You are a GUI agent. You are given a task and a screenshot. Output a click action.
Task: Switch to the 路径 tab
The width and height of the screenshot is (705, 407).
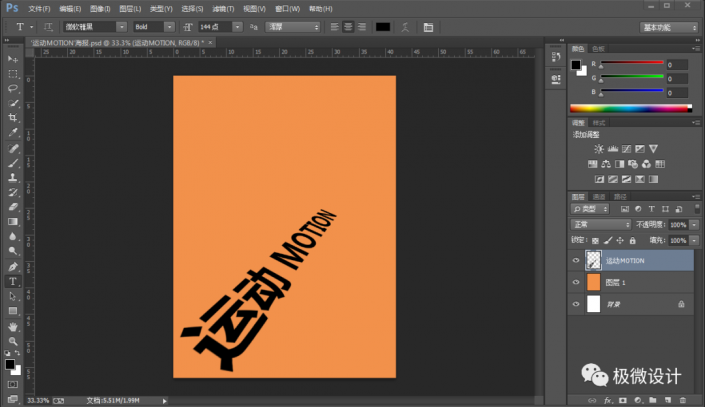tap(620, 197)
